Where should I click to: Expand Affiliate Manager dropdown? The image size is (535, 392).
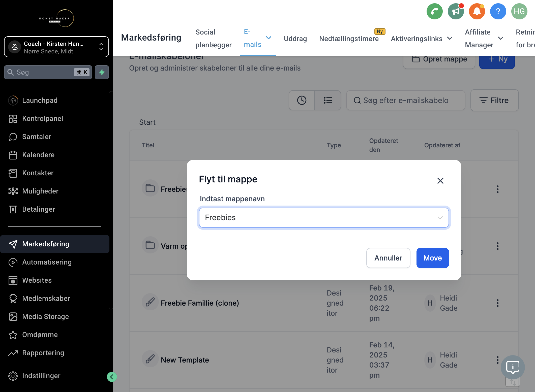501,38
